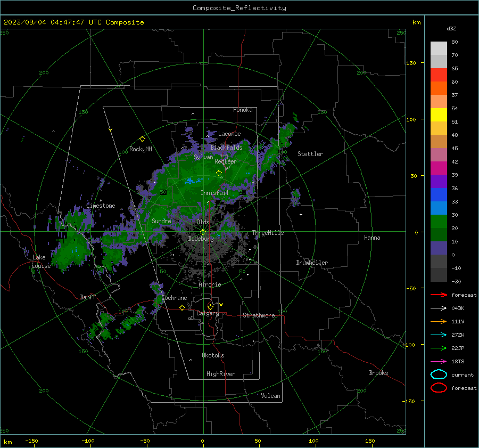
Task: Click the Okotoks town label
Action: pos(213,355)
